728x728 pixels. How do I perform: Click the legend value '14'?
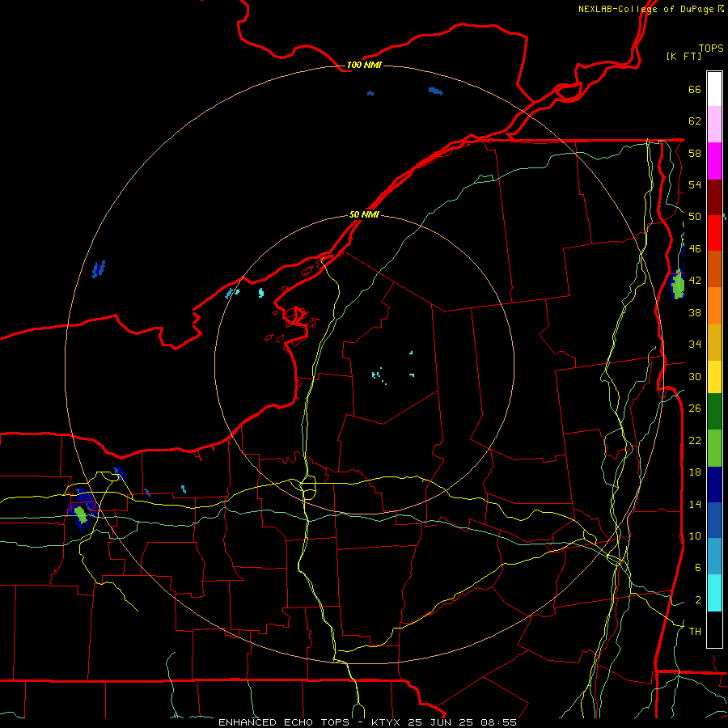[x=695, y=504]
